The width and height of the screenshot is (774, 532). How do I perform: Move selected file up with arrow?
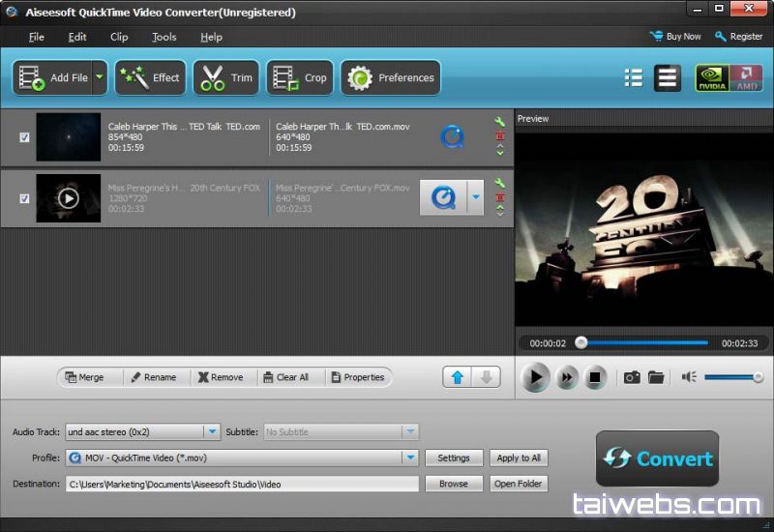pyautogui.click(x=457, y=377)
